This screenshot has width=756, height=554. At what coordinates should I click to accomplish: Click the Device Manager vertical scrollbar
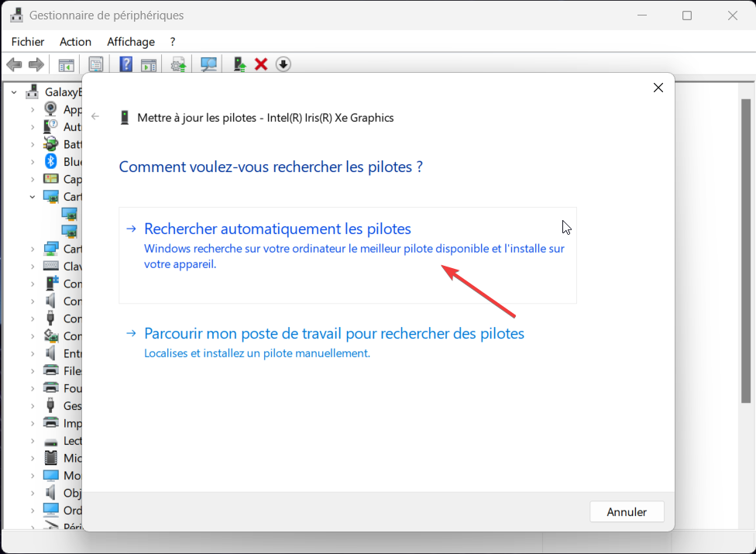[x=745, y=251]
